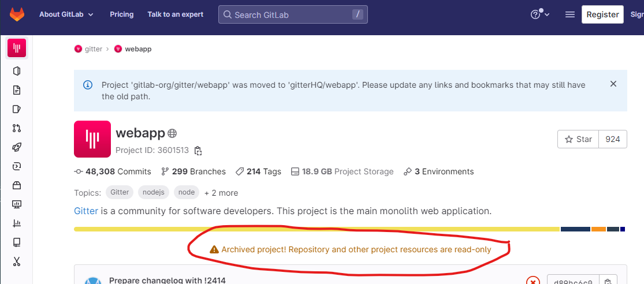
Task: Select the node topic tag
Action: [187, 192]
